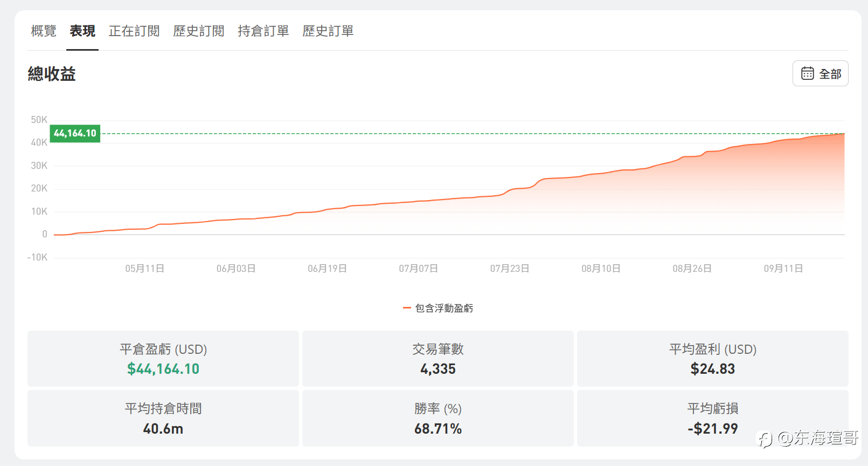Click the 05月11日 axis date label
The width and height of the screenshot is (868, 466).
click(145, 269)
